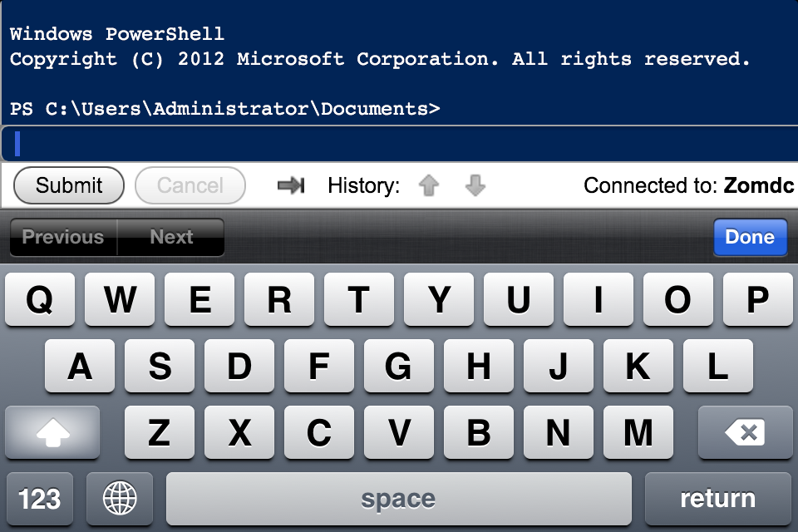The image size is (798, 532).
Task: Show next command with History down arrow
Action: point(475,185)
